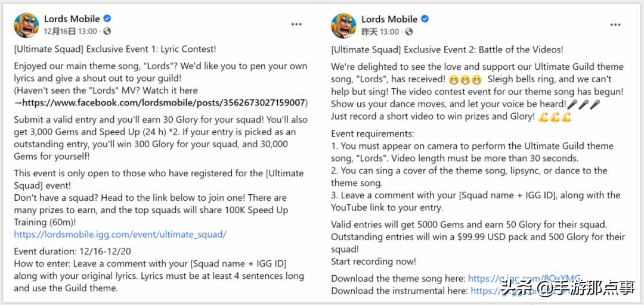Click the flexed biceps emojis after Glory

tap(555, 117)
